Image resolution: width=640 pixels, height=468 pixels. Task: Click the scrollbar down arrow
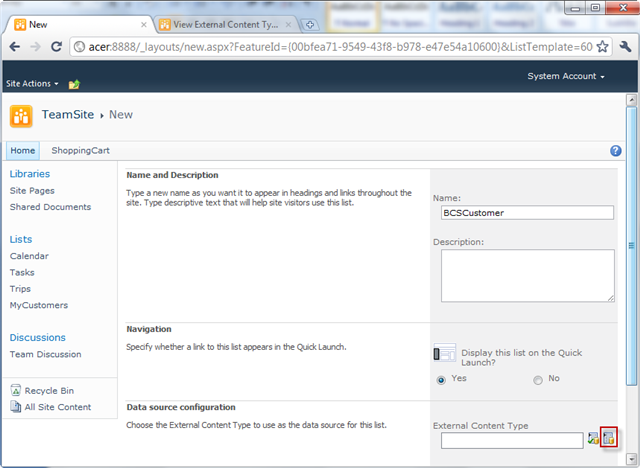631,458
